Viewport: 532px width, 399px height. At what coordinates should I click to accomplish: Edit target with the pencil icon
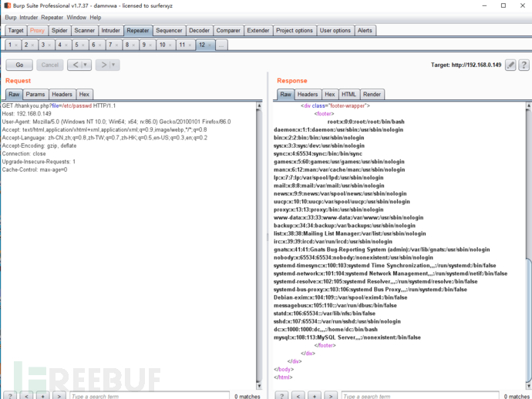[x=510, y=65]
